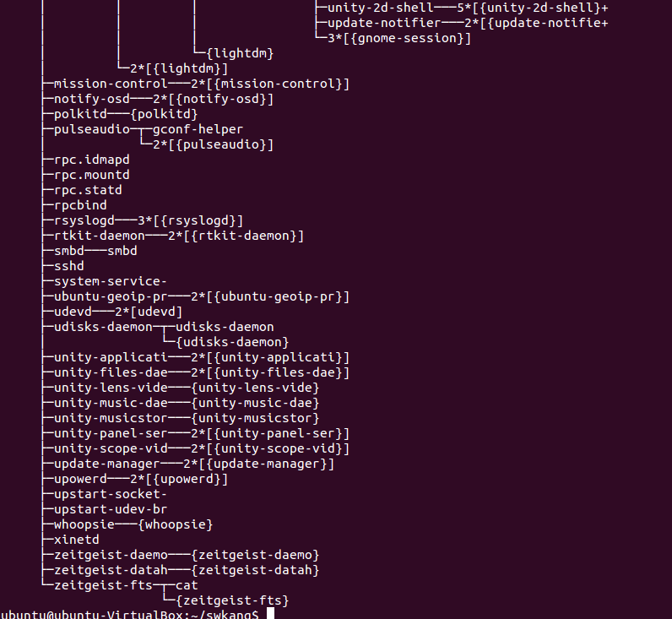This screenshot has width=672, height=619.
Task: Select the udisks-daemon parent node
Action: (x=103, y=327)
